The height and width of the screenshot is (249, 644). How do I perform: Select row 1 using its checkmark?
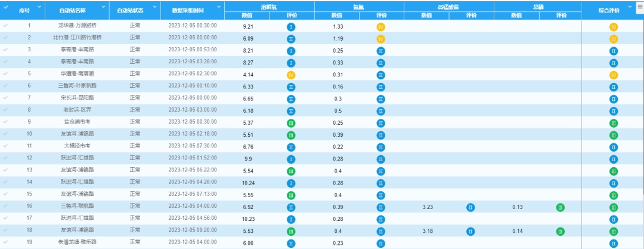pos(5,26)
